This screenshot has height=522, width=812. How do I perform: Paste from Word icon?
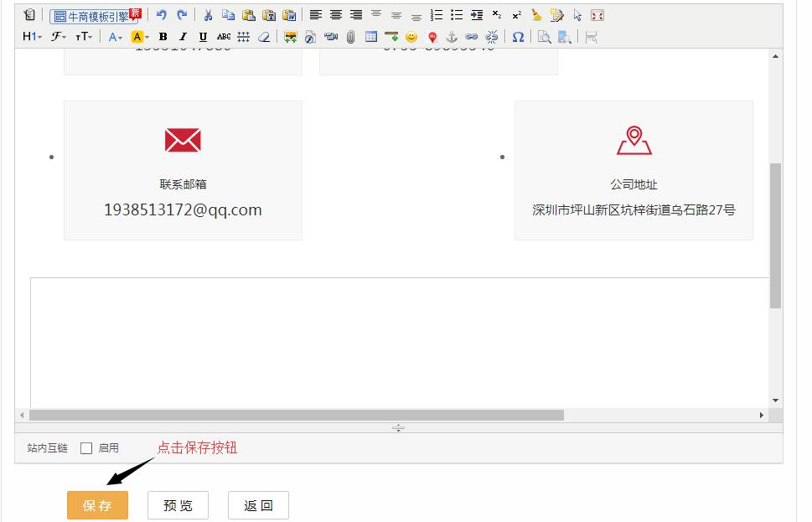(x=289, y=15)
